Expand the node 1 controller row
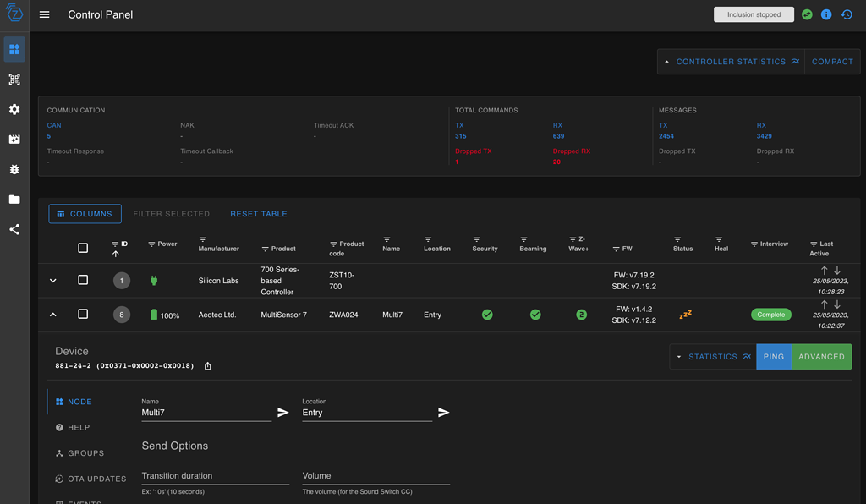The width and height of the screenshot is (866, 504). coord(53,280)
